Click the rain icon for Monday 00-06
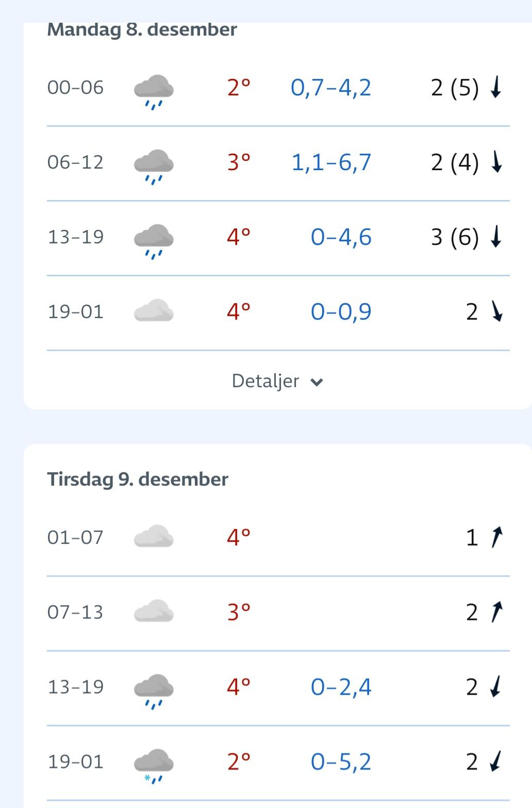 [x=154, y=91]
